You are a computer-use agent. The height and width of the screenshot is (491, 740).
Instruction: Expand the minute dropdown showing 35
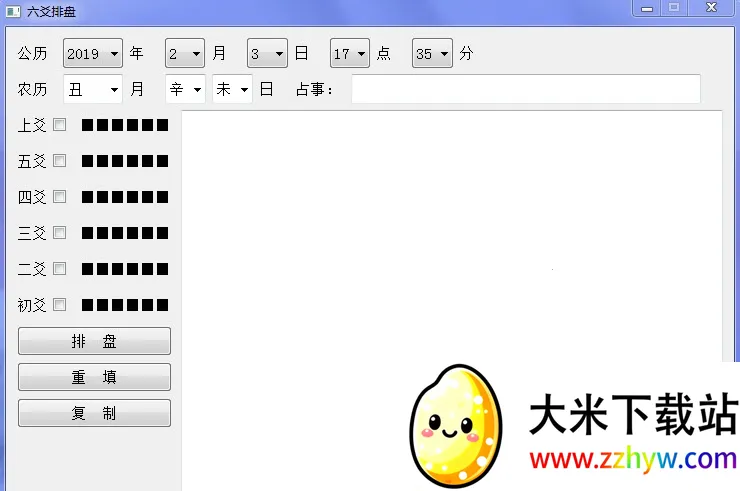coord(432,54)
